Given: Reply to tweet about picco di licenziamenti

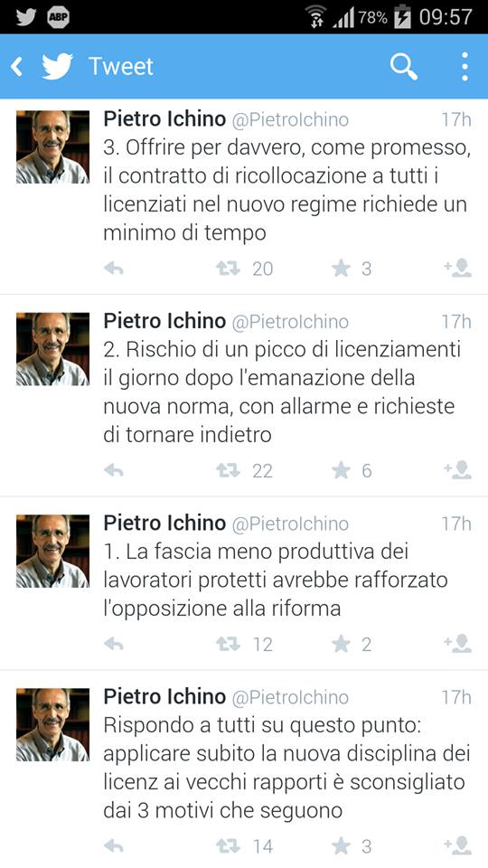Looking at the screenshot, I should 114,470.
